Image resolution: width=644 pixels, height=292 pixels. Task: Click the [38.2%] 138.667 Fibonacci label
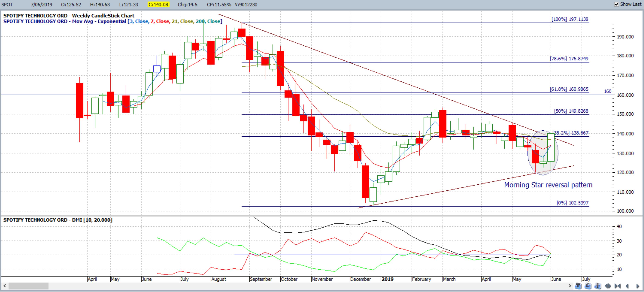[571, 133]
